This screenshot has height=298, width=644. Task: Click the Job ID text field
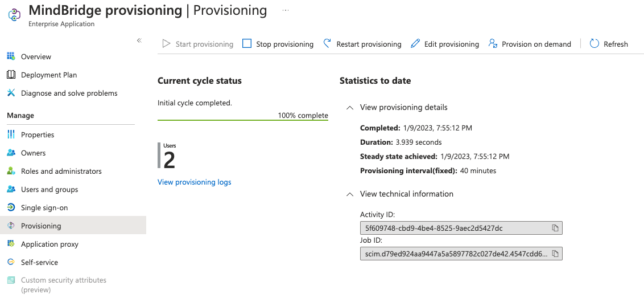pos(456,254)
